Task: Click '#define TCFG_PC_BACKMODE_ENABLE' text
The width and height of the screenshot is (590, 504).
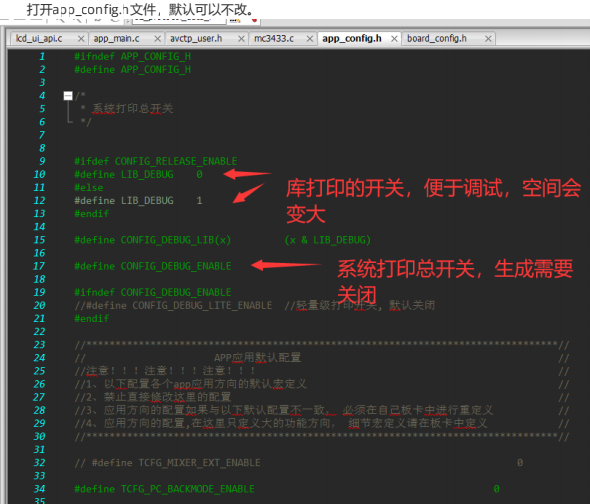Action: coord(164,489)
